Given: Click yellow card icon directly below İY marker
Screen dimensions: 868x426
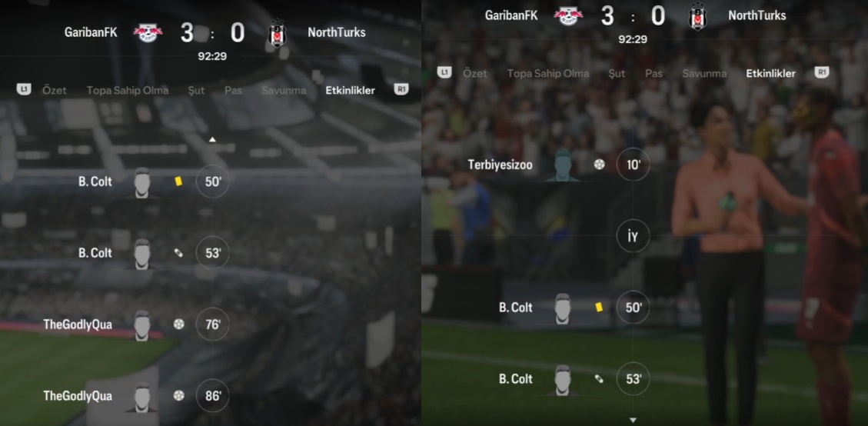Looking at the screenshot, I should [598, 307].
